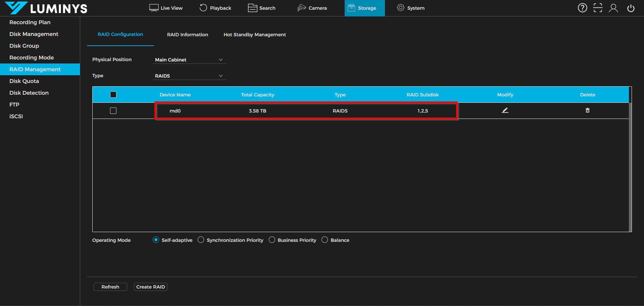The height and width of the screenshot is (306, 644).
Task: Select Synchronization Priority operating mode
Action: 201,240
